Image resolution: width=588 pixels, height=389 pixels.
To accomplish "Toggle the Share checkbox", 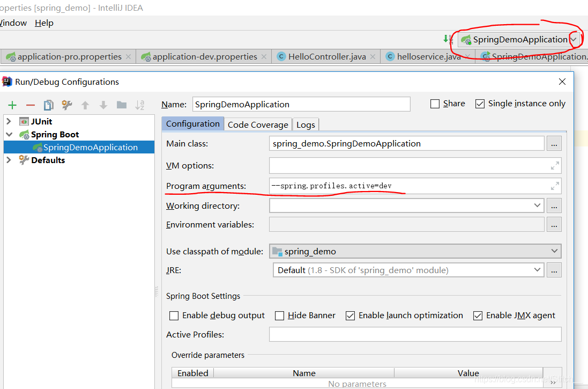I will pos(435,104).
